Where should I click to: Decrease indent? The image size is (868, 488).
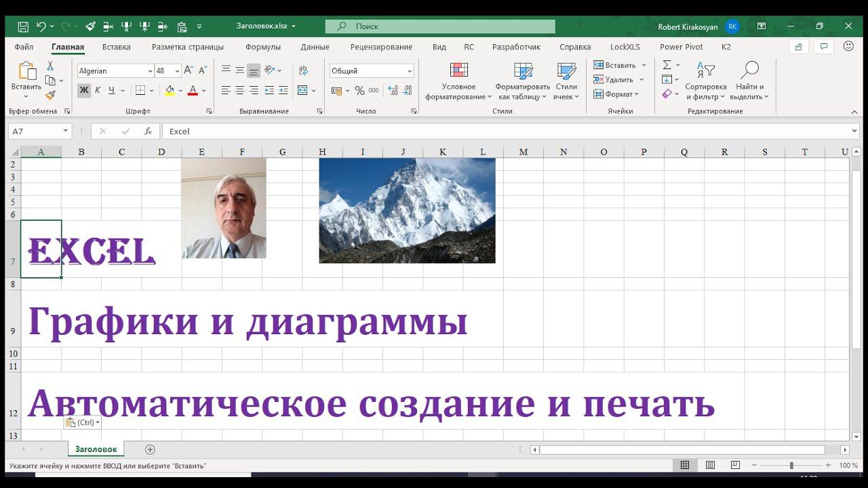click(x=269, y=90)
